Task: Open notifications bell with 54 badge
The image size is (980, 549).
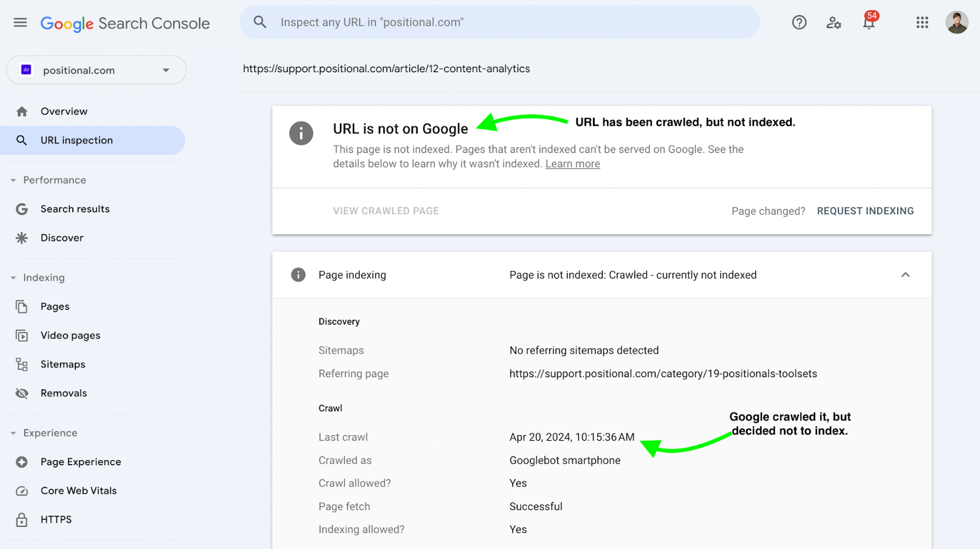Action: [x=869, y=21]
